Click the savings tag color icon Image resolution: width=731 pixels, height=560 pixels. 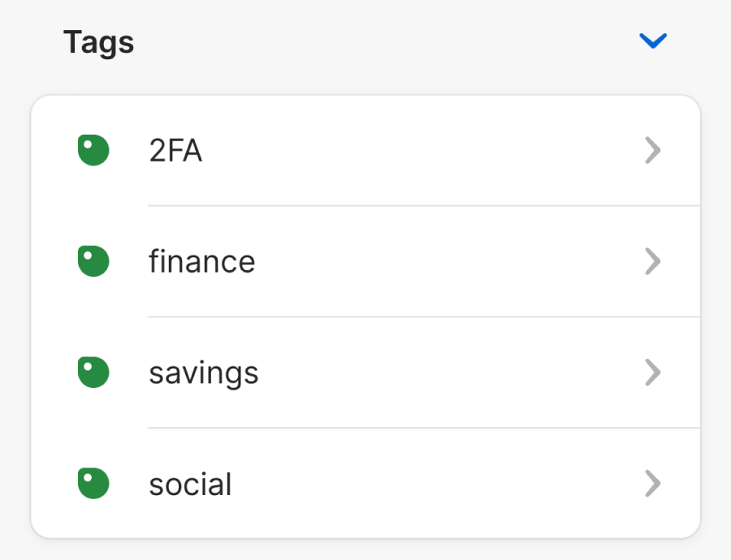click(93, 372)
